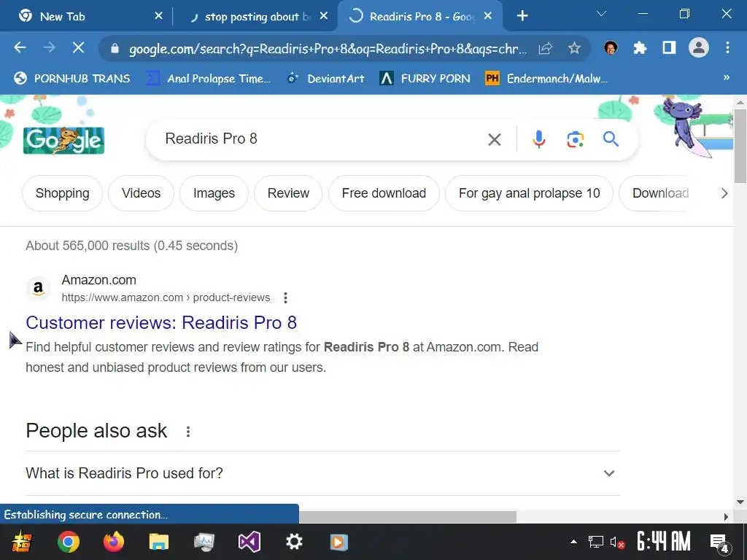Screen dimensions: 747x560
Task: Open File Explorer from taskbar
Action: 158,542
